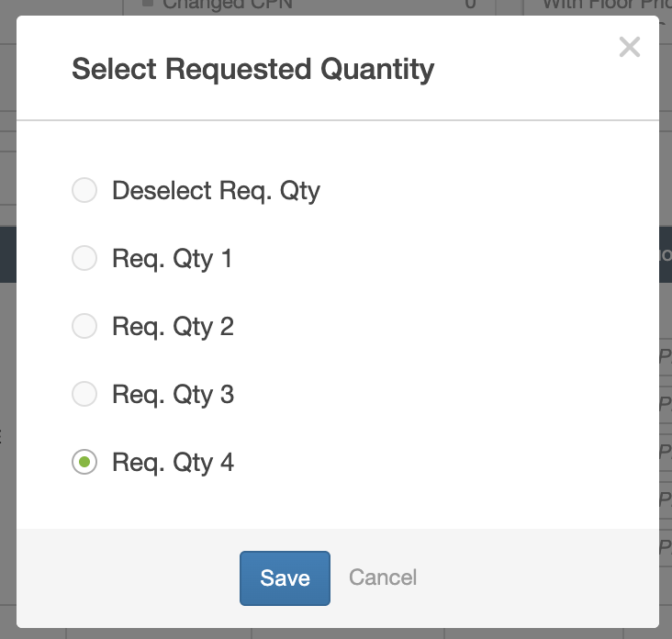Cancel the quantity selection

click(x=383, y=577)
